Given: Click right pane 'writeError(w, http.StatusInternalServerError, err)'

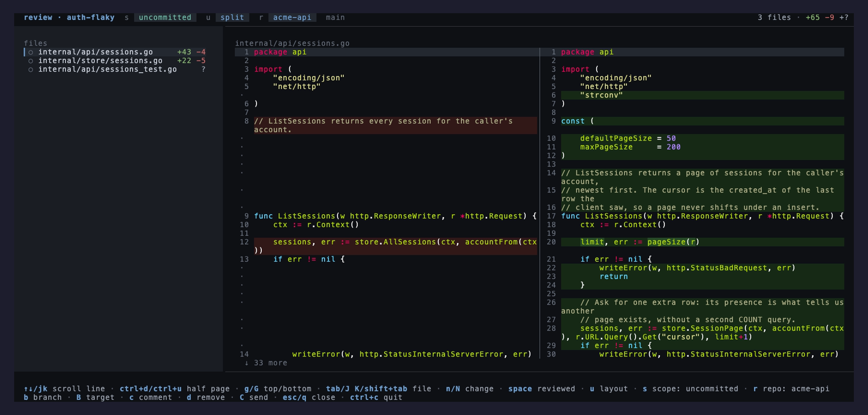Looking at the screenshot, I should [719, 354].
